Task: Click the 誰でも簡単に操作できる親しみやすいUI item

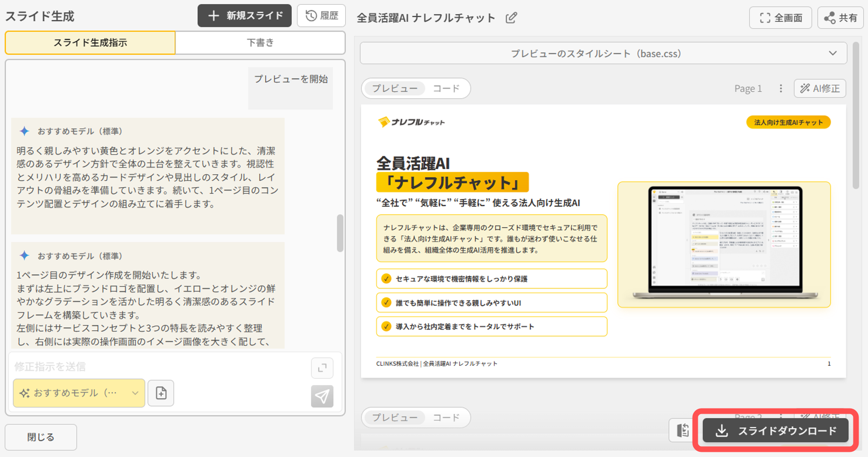Action: point(491,303)
